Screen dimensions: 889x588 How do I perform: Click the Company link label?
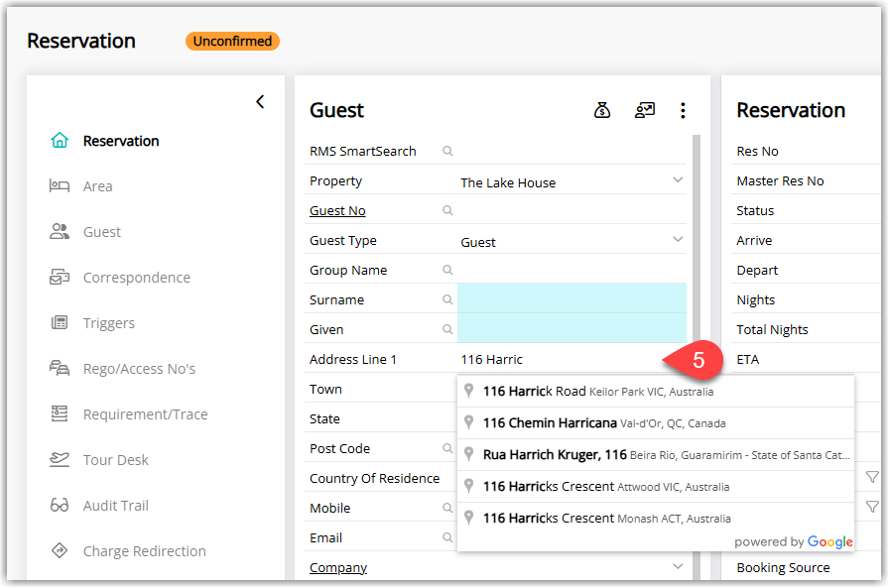338,567
